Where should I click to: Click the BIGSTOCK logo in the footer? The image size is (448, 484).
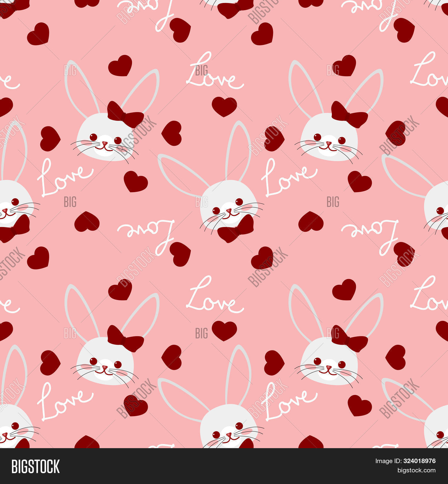click(x=36, y=466)
